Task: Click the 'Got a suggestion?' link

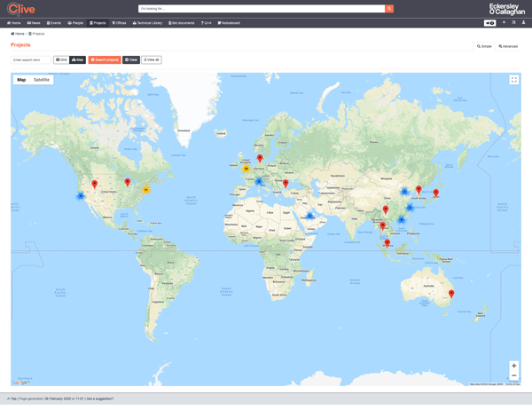Action: coord(100,398)
